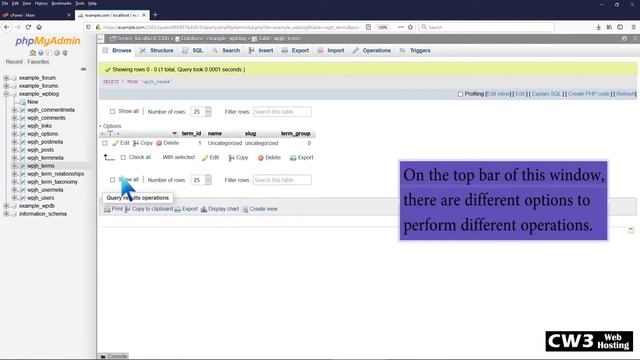Click Favorites in navigation panel
640x360 pixels.
point(38,62)
